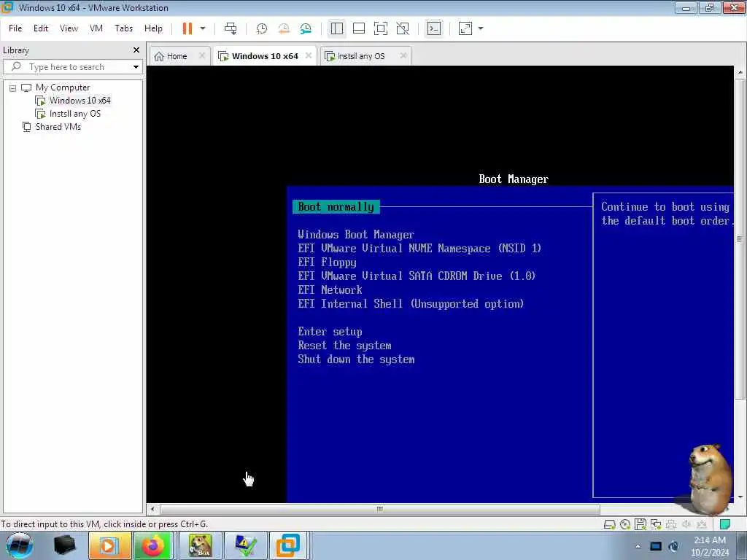The width and height of the screenshot is (747, 560).
Task: Click the sound card status icon
Action: pyautogui.click(x=686, y=525)
